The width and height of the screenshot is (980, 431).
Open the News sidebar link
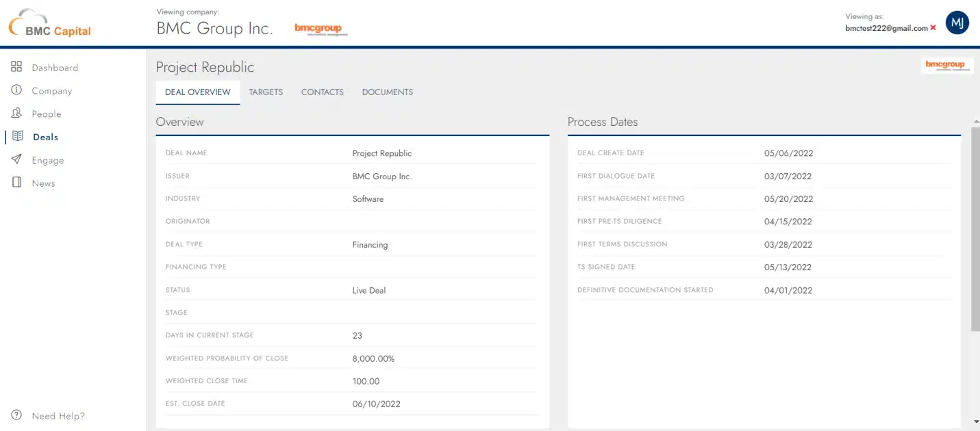tap(44, 183)
